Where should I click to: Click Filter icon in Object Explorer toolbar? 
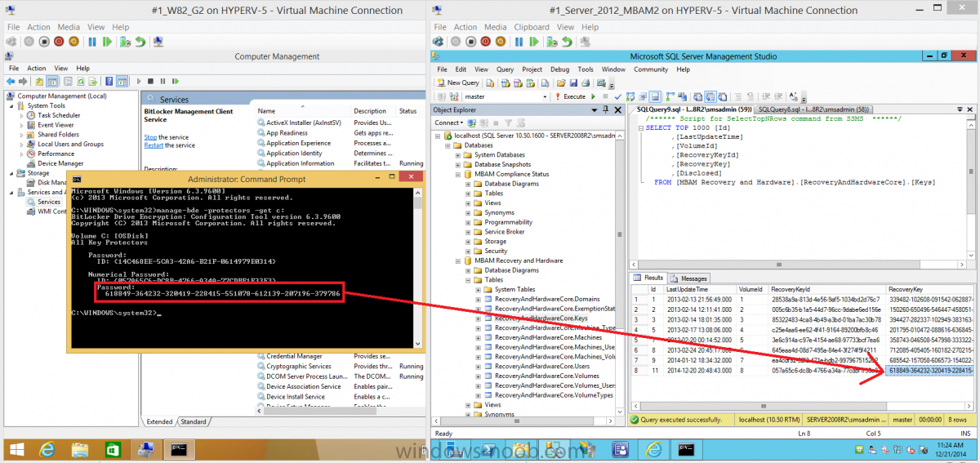tap(507, 122)
